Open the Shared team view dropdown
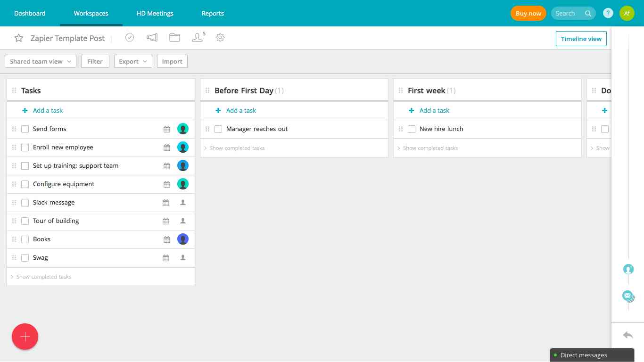 point(40,61)
